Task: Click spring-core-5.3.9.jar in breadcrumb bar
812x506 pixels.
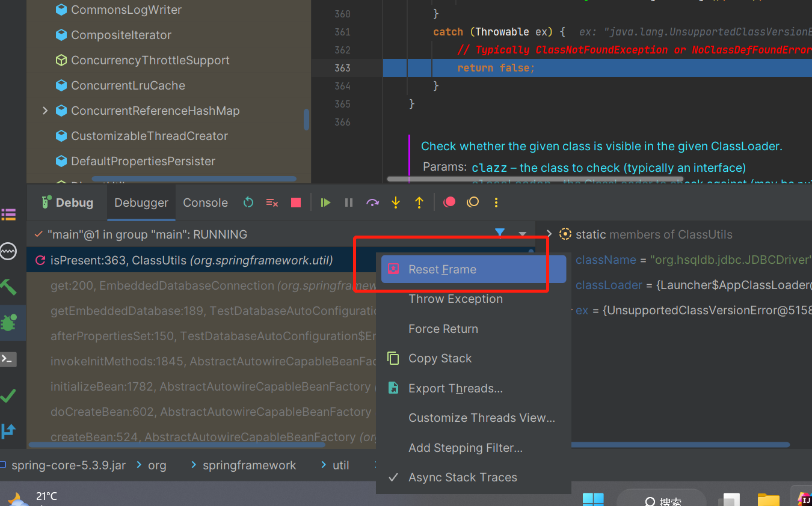Action: tap(68, 465)
